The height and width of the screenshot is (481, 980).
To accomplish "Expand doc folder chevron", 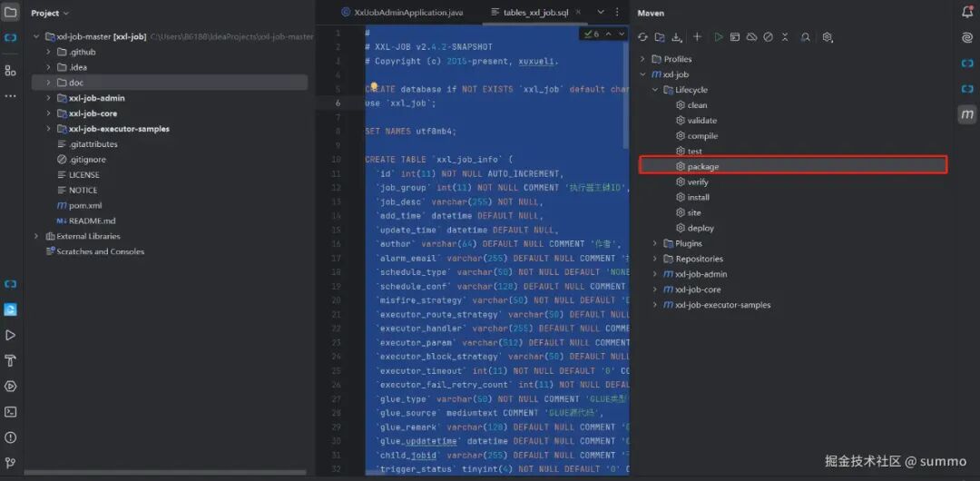I will click(48, 83).
